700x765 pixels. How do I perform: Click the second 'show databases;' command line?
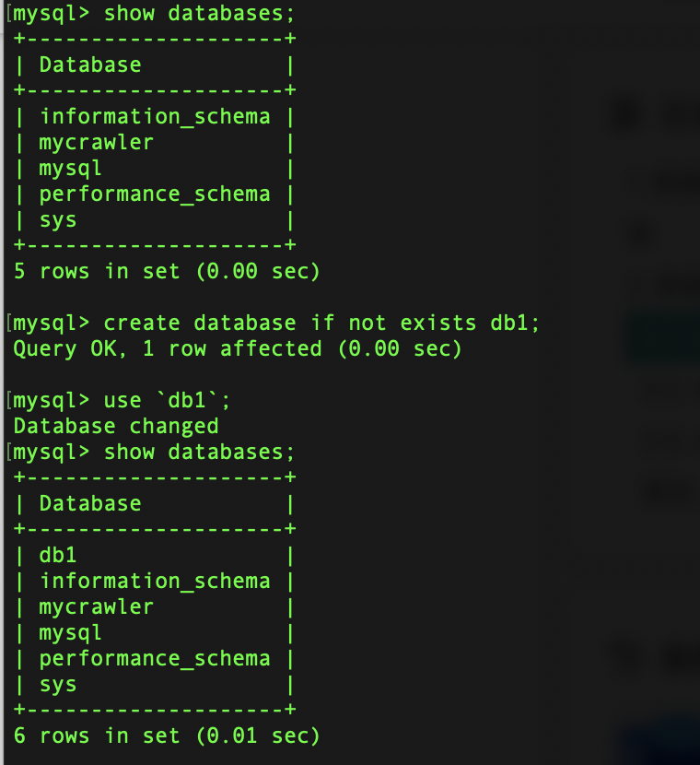(198, 452)
